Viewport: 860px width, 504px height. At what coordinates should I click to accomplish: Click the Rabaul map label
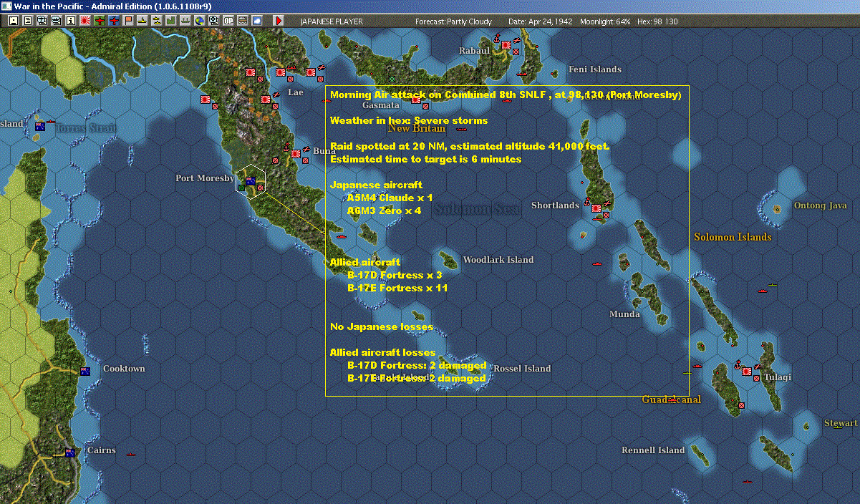click(x=475, y=50)
